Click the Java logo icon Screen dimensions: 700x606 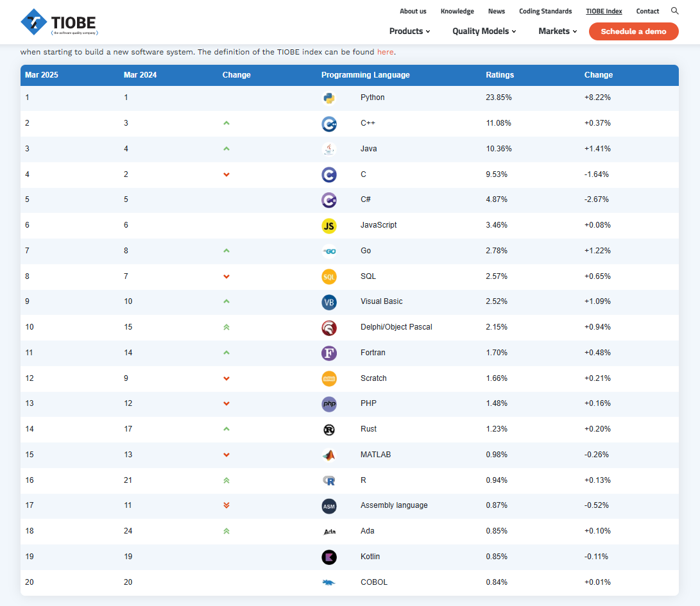329,149
